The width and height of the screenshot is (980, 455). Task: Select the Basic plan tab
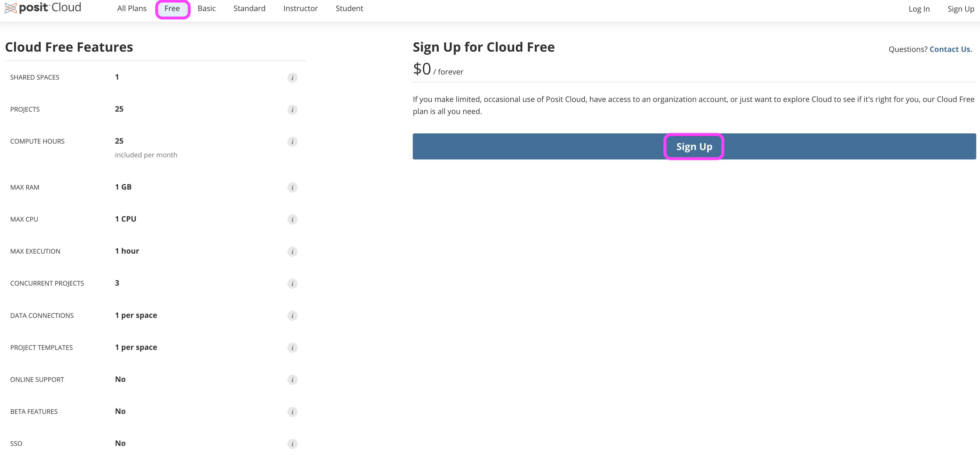[207, 8]
